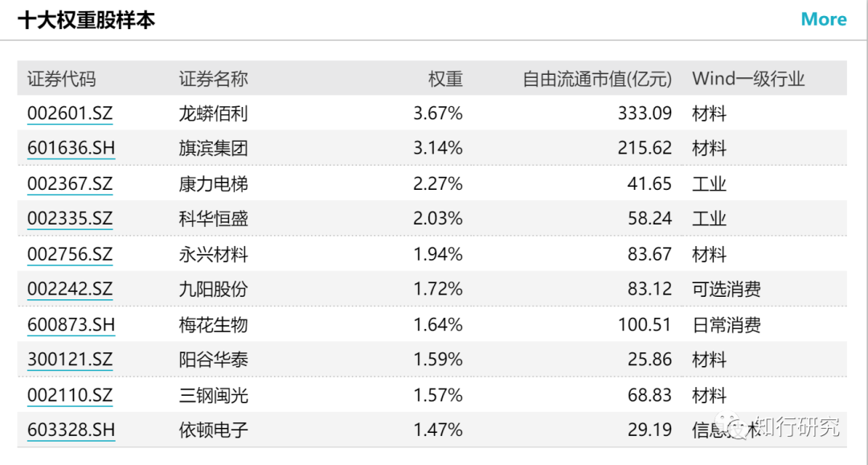Select the 梅花生物 stock name cell
This screenshot has height=465, width=868.
coord(213,325)
